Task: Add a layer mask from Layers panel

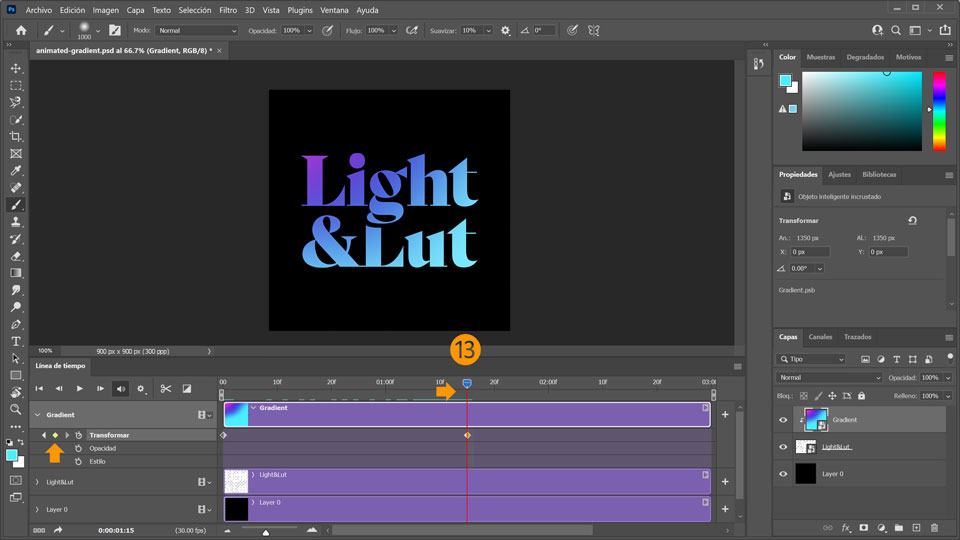Action: [x=863, y=527]
